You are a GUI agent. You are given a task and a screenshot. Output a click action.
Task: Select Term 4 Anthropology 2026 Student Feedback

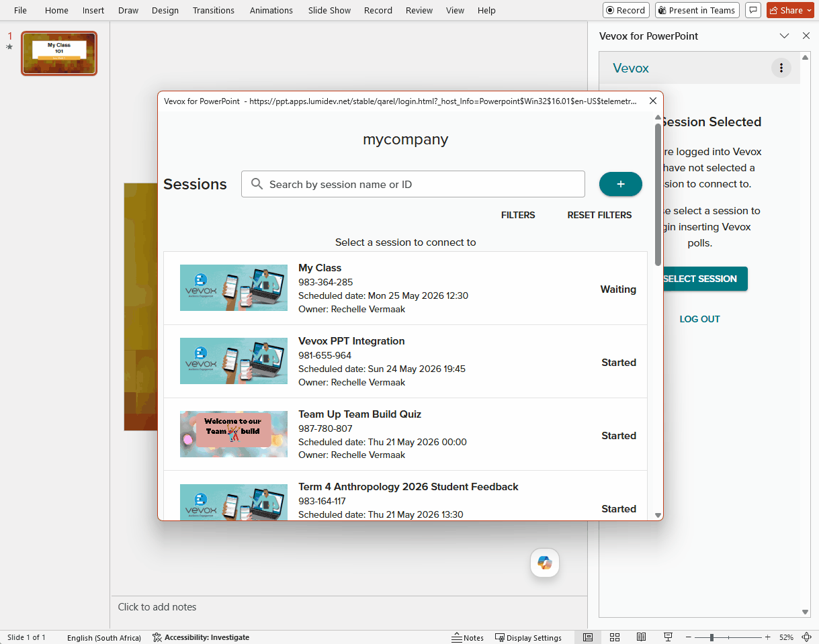click(408, 487)
